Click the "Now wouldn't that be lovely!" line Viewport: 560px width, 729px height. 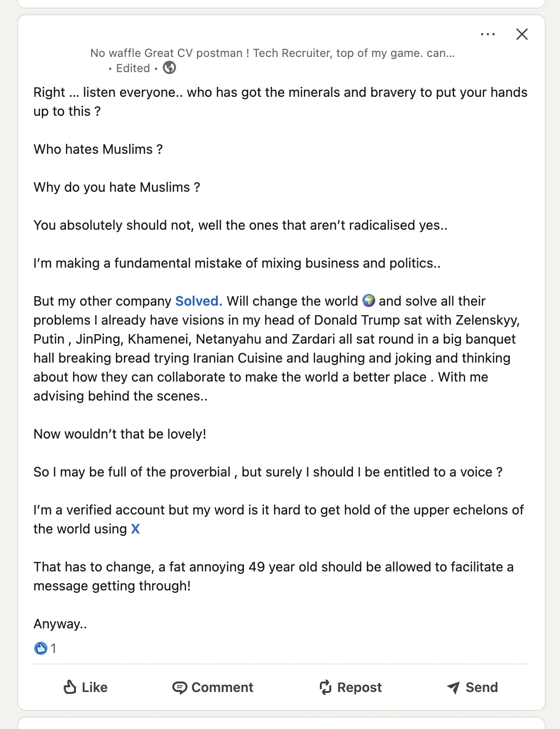coord(120,434)
